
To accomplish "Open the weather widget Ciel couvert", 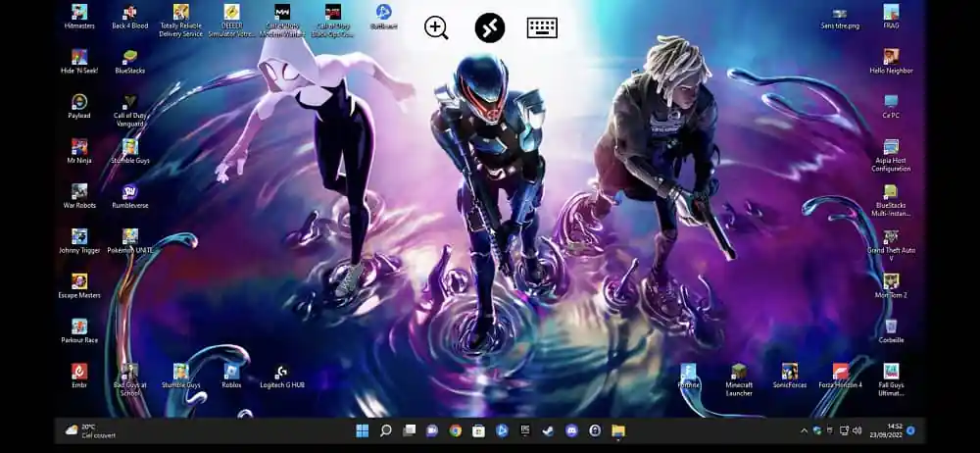I will 90,430.
